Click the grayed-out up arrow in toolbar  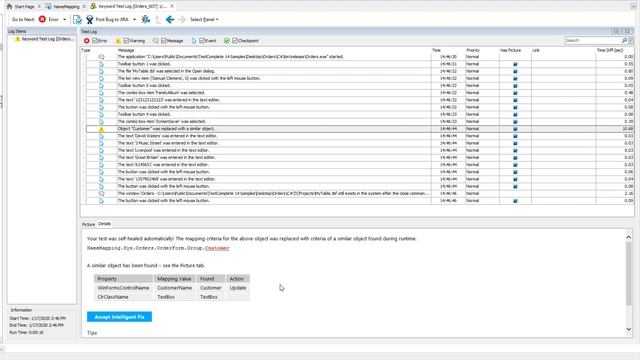[158, 19]
